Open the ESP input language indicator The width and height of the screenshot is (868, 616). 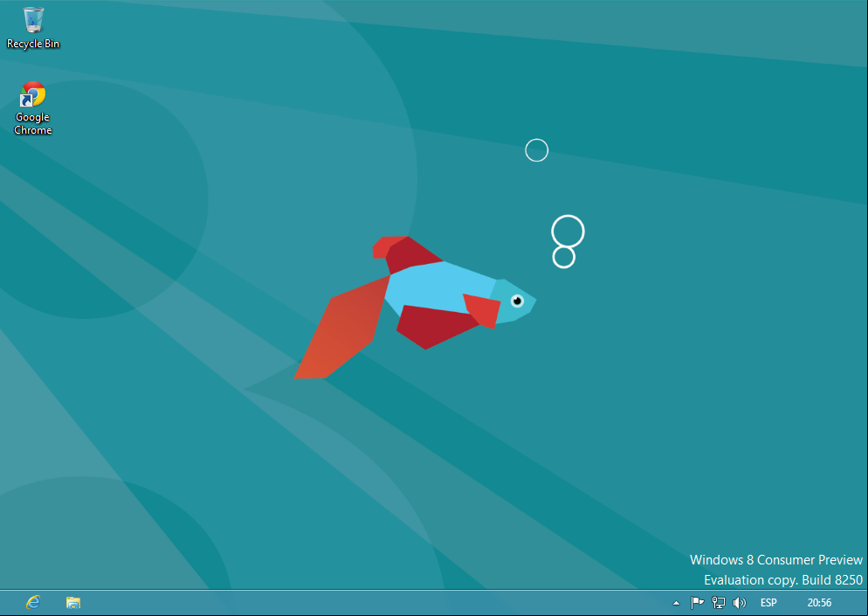coord(768,602)
